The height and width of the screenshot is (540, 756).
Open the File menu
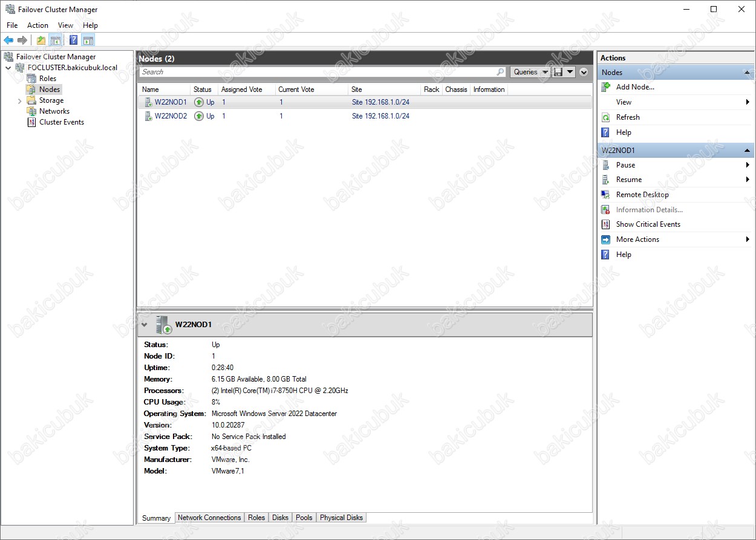point(12,25)
